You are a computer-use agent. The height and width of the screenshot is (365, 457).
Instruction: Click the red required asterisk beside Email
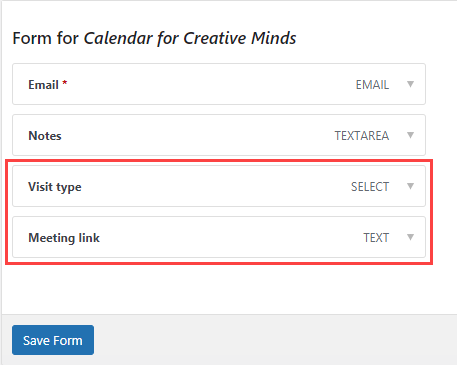65,82
